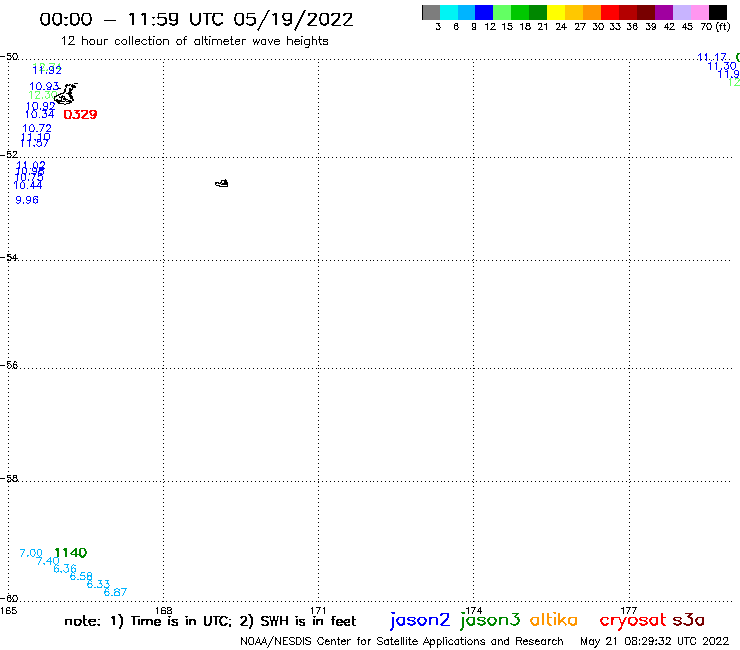
Task: Click the 6.36 wave height value
Action: (x=65, y=568)
